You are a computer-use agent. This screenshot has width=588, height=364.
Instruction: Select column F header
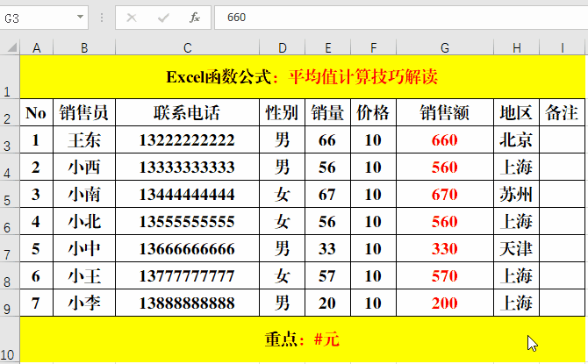tap(374, 47)
